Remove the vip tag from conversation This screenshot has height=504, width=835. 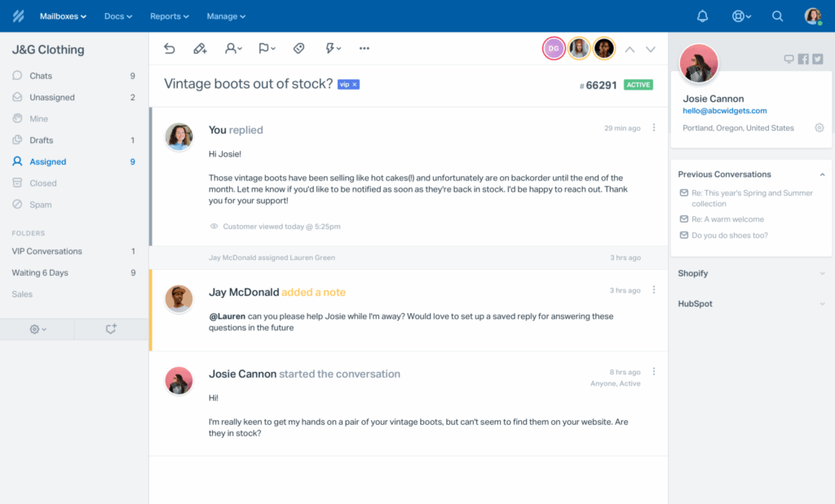(355, 84)
